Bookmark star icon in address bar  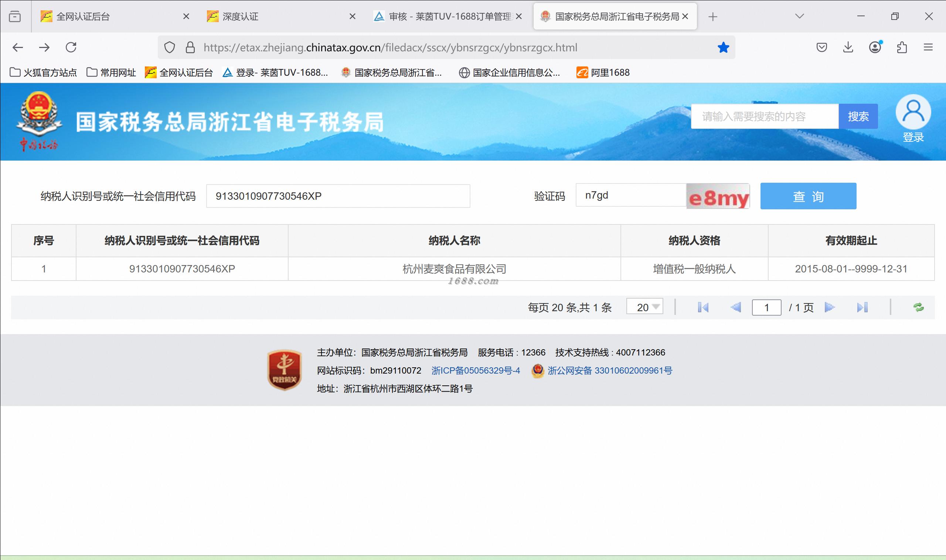pos(723,48)
